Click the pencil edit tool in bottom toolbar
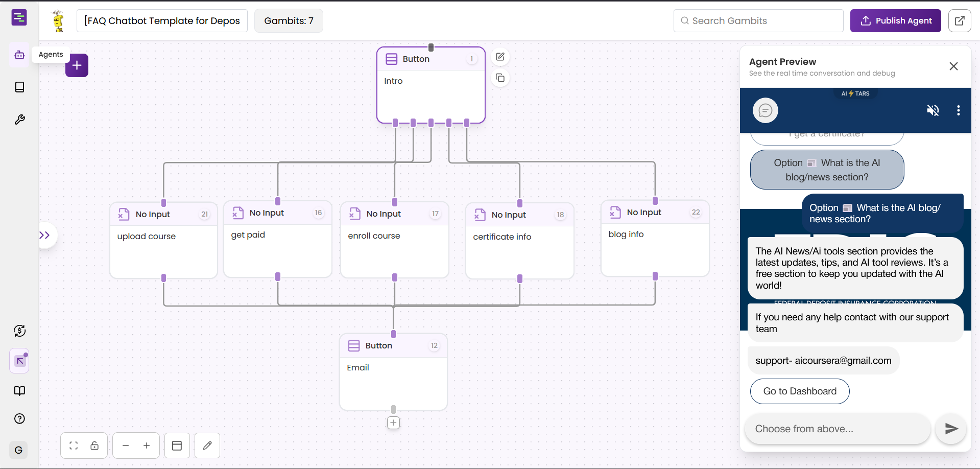980x469 pixels. [207, 445]
